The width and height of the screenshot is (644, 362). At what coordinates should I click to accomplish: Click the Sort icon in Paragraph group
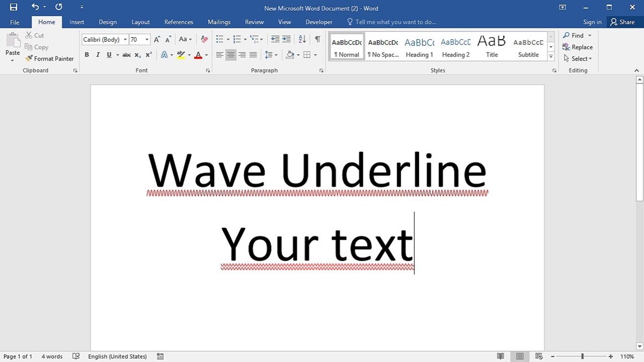tap(302, 39)
